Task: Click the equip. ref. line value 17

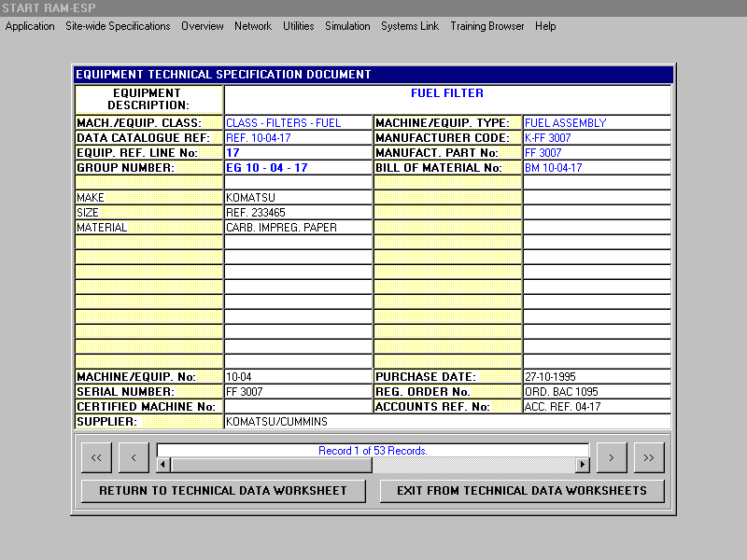Action: 298,153
